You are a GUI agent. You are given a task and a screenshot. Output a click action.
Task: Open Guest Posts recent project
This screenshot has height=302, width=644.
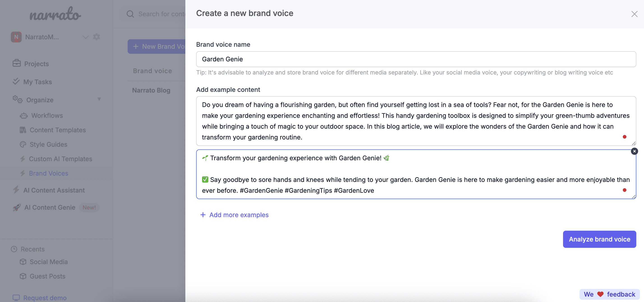click(48, 276)
